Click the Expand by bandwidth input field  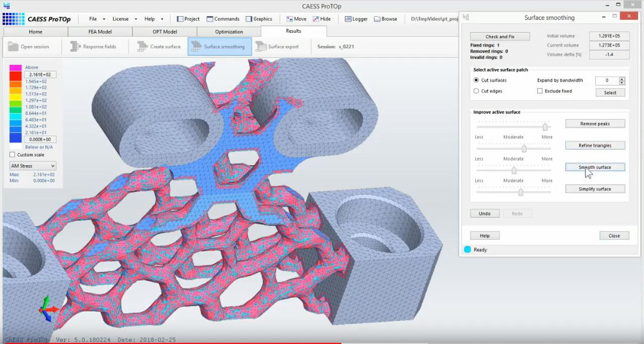(606, 80)
